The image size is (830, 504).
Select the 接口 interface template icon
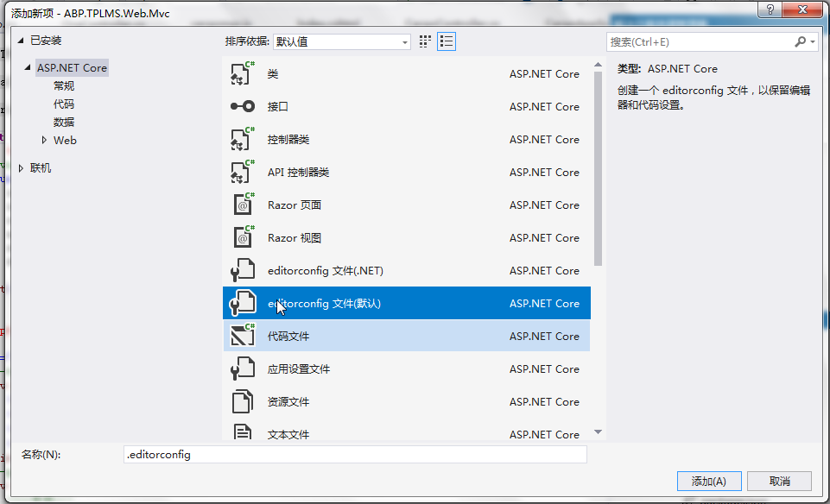pyautogui.click(x=243, y=106)
